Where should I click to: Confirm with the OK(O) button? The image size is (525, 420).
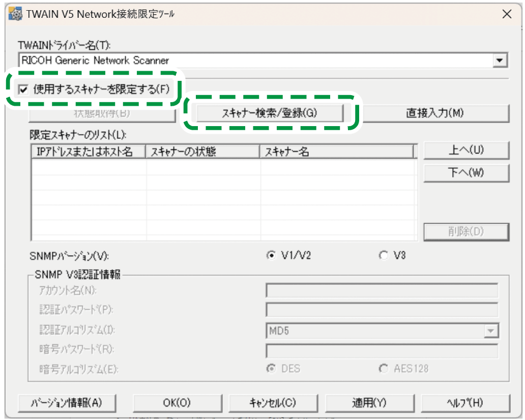[177, 403]
